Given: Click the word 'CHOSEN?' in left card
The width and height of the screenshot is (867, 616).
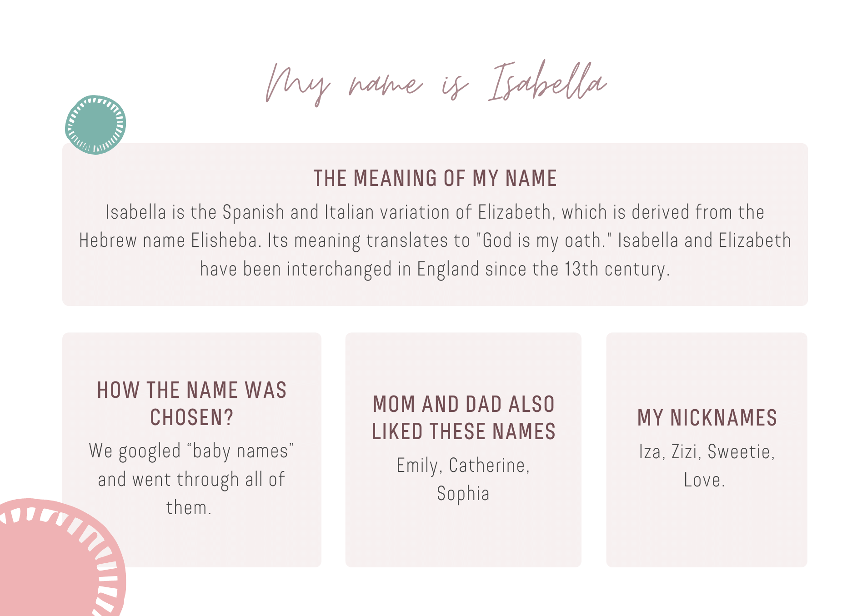Looking at the screenshot, I should 192,417.
